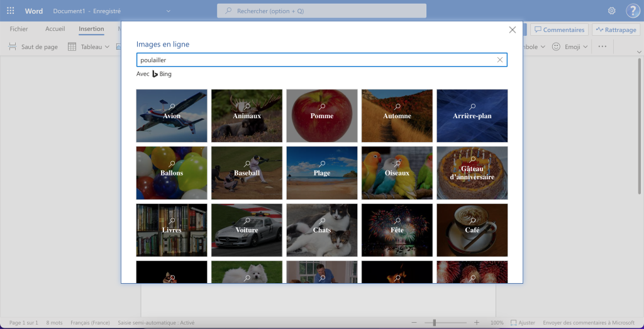Open the settings gear icon
Viewport: 644px width, 329px height.
611,11
